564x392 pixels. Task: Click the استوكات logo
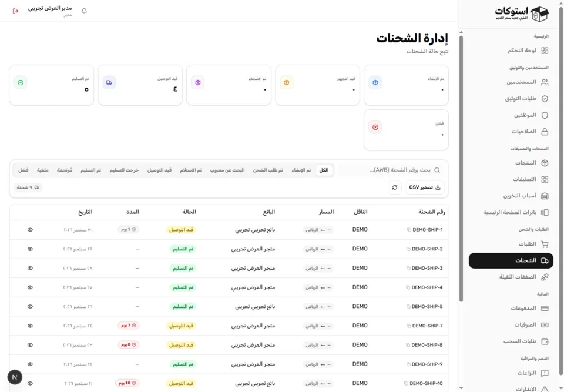click(522, 14)
